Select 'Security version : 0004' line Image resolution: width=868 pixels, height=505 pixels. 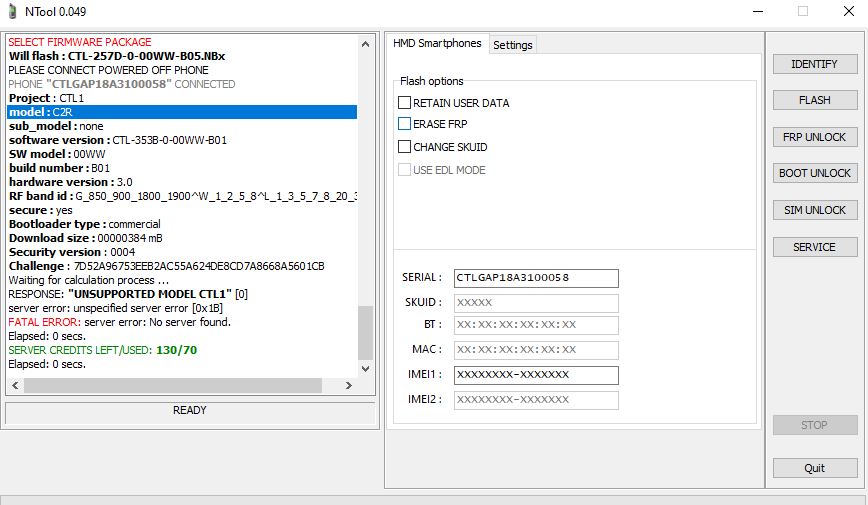pyautogui.click(x=72, y=252)
